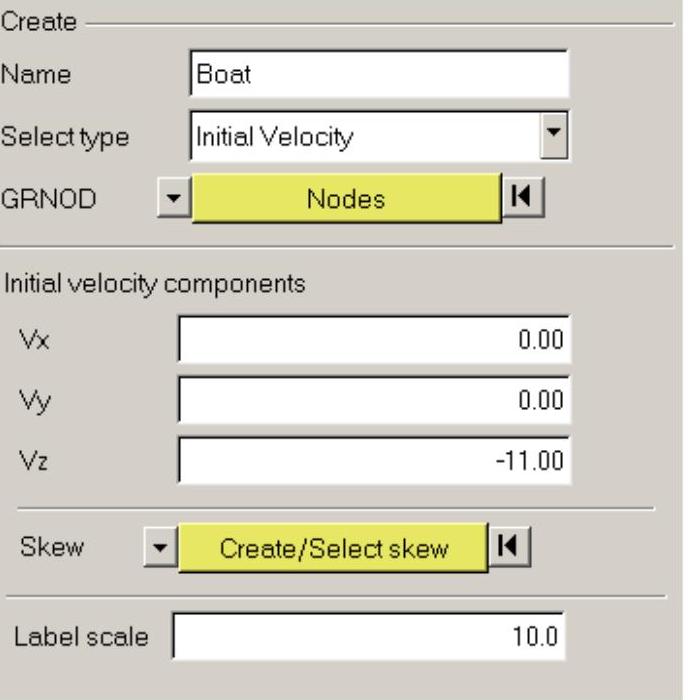Click the Label scale caption
Image resolution: width=693 pixels, height=700 pixels.
(x=78, y=637)
